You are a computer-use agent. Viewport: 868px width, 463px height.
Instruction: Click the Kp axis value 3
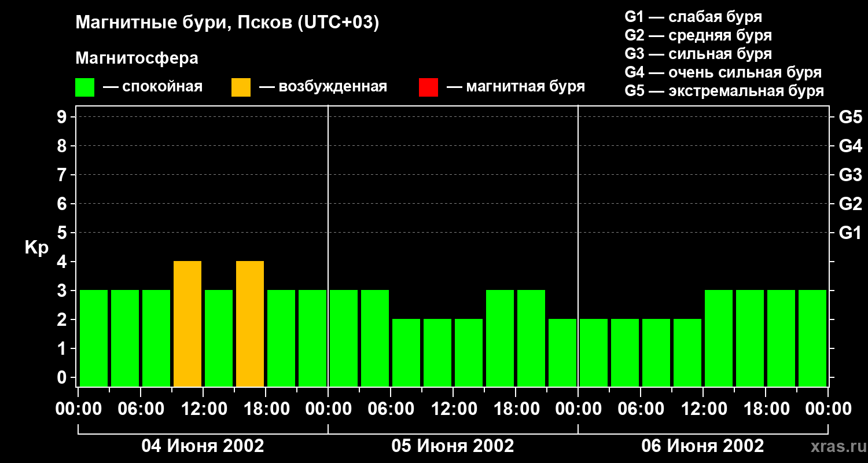coord(63,291)
